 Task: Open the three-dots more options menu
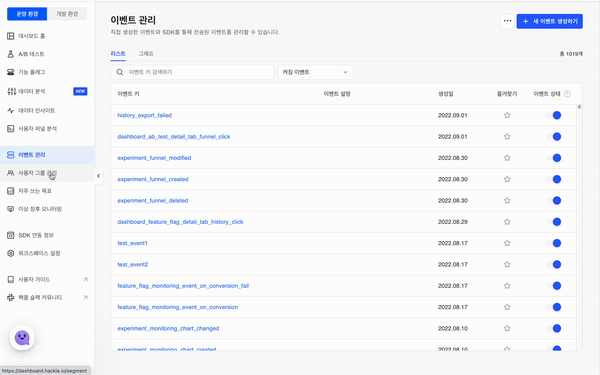(x=507, y=21)
